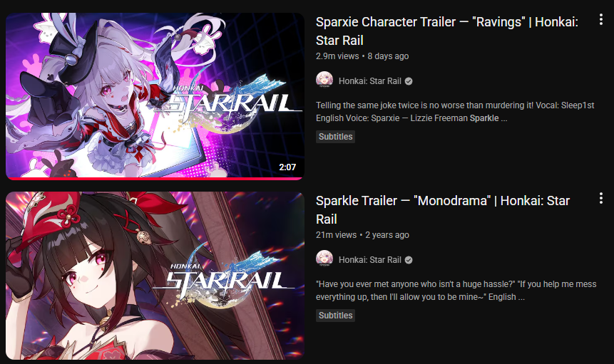Click the Honkai: Star Rail avatar under Sparkle trailer

pyautogui.click(x=324, y=259)
